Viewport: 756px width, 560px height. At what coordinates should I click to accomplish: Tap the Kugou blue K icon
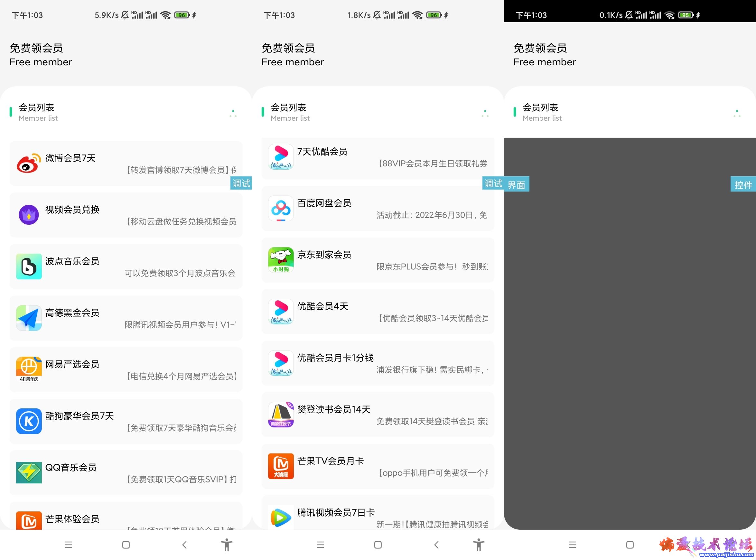pos(28,421)
